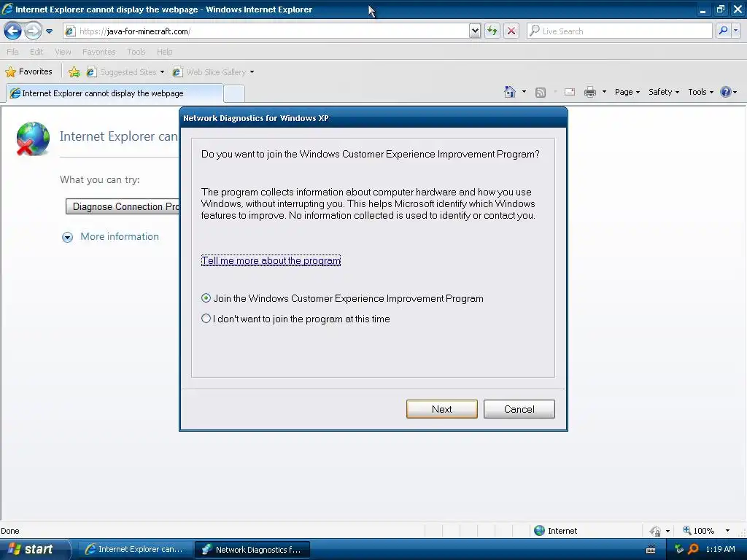Click the keyboard tray icon
This screenshot has height=560, width=747.
point(650,550)
